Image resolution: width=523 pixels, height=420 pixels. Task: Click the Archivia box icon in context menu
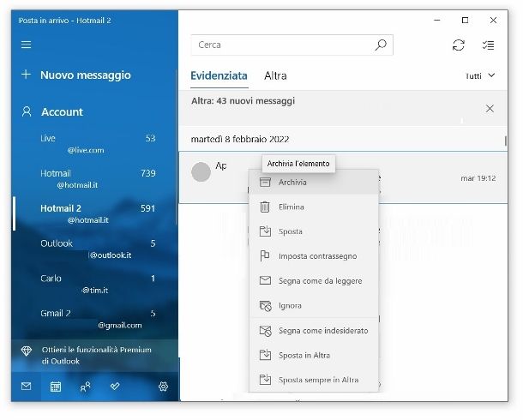265,182
